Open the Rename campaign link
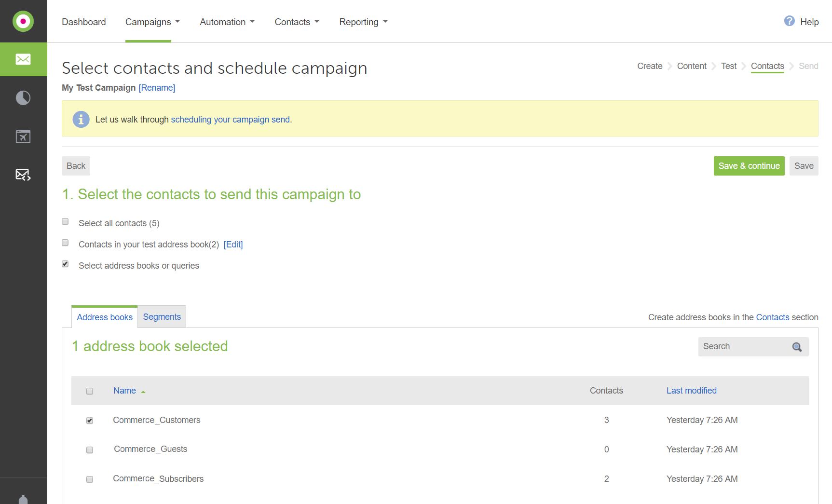This screenshot has width=832, height=504. pos(157,88)
